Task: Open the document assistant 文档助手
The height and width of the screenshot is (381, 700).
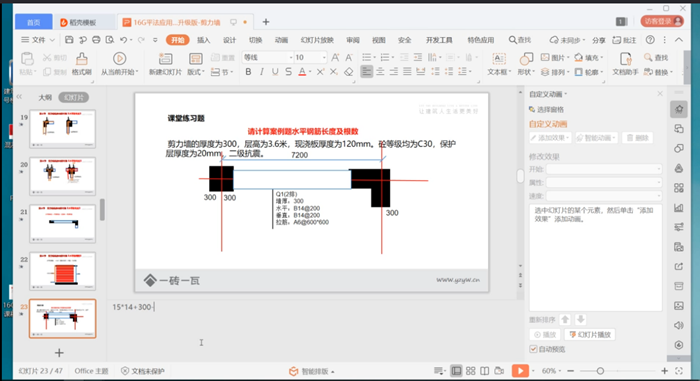Action: 625,63
